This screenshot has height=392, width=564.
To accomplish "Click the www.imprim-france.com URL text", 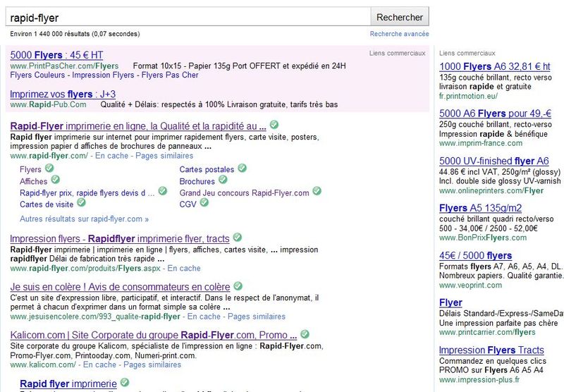I will pyautogui.click(x=481, y=143).
